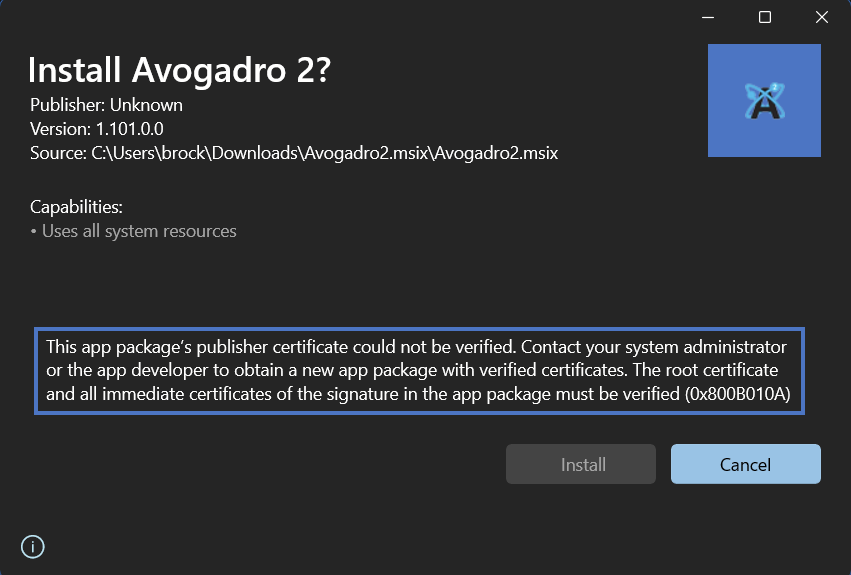Click the Version label text

click(60, 129)
